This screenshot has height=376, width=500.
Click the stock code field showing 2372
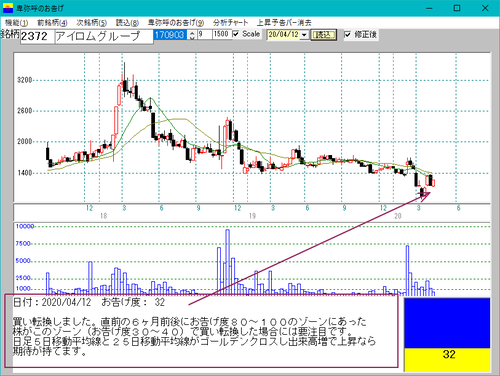click(37, 36)
